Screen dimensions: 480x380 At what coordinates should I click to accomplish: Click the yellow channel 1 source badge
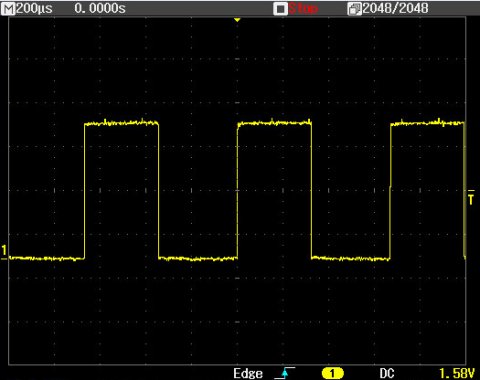click(332, 373)
